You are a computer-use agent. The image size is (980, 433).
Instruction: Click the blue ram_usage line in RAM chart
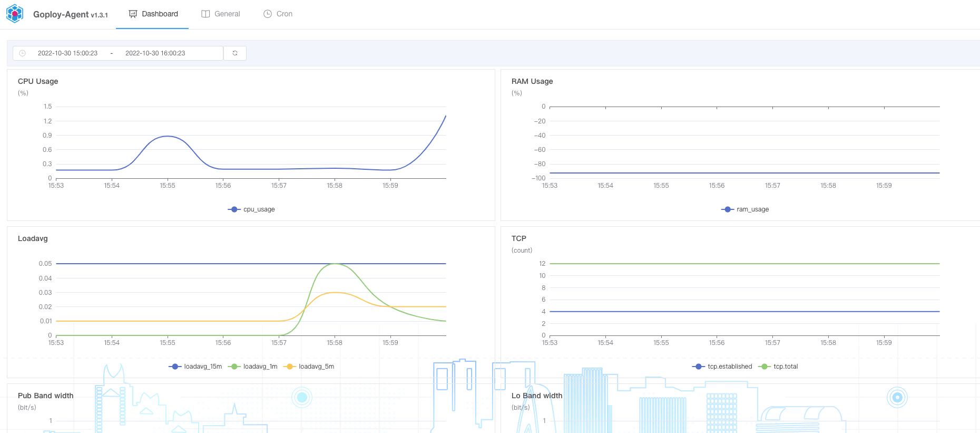click(744, 173)
